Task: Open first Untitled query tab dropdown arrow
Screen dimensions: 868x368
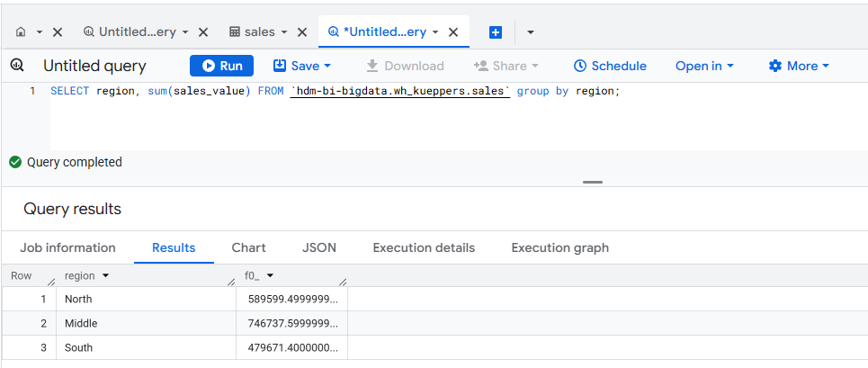Action: [x=185, y=32]
